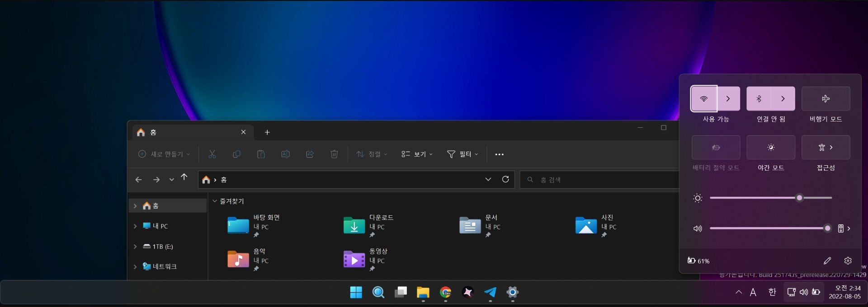Click the 새로 만들기 button
Viewport: 868px width, 307px height.
pyautogui.click(x=164, y=154)
